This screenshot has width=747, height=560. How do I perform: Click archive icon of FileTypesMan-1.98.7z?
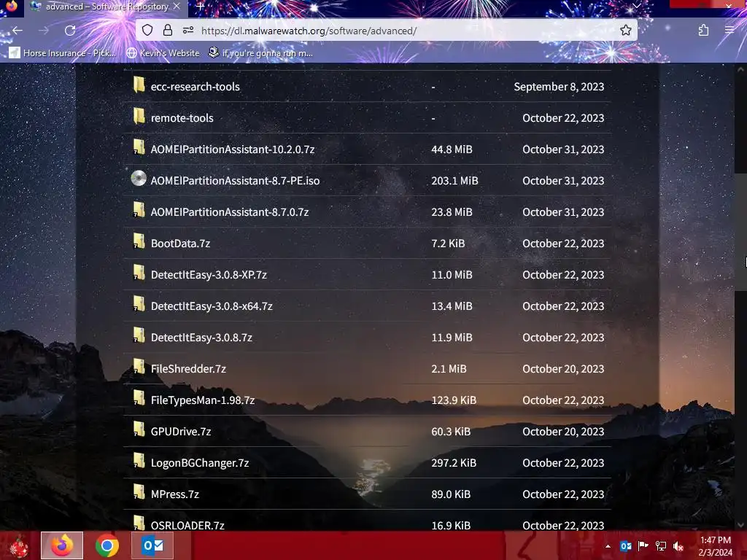click(139, 399)
